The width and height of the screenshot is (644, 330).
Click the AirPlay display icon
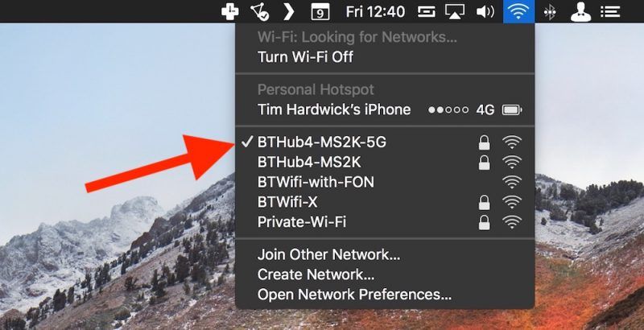(455, 11)
